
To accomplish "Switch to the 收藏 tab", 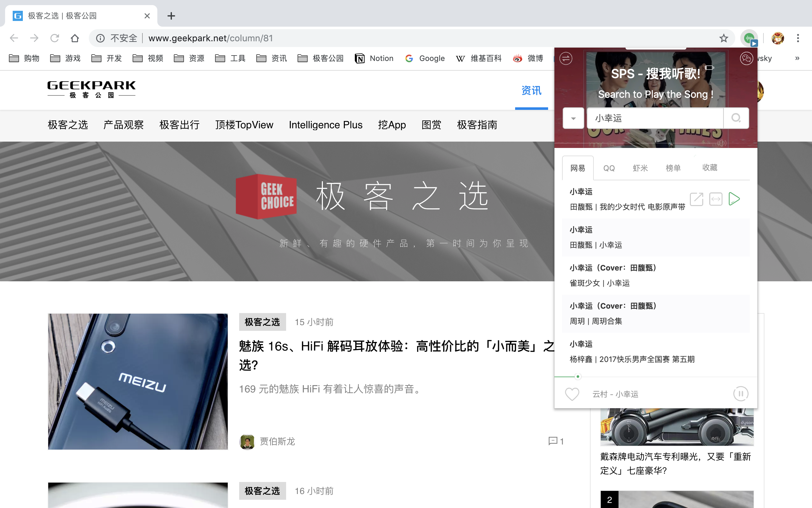I will click(710, 167).
